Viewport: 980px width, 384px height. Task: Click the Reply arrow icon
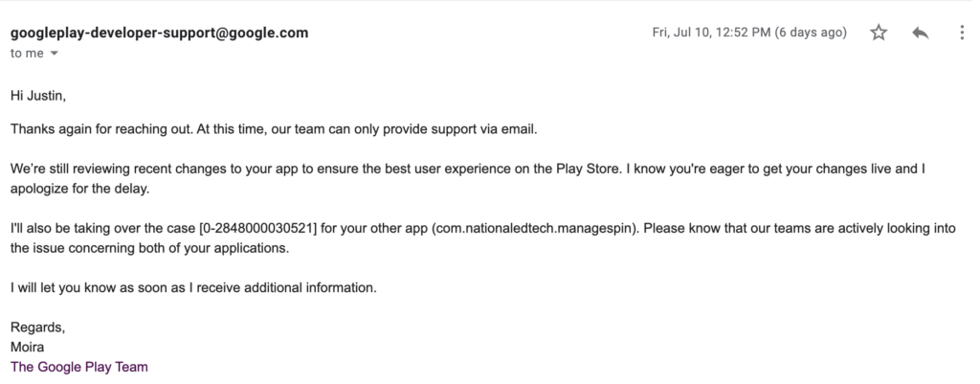[x=921, y=33]
